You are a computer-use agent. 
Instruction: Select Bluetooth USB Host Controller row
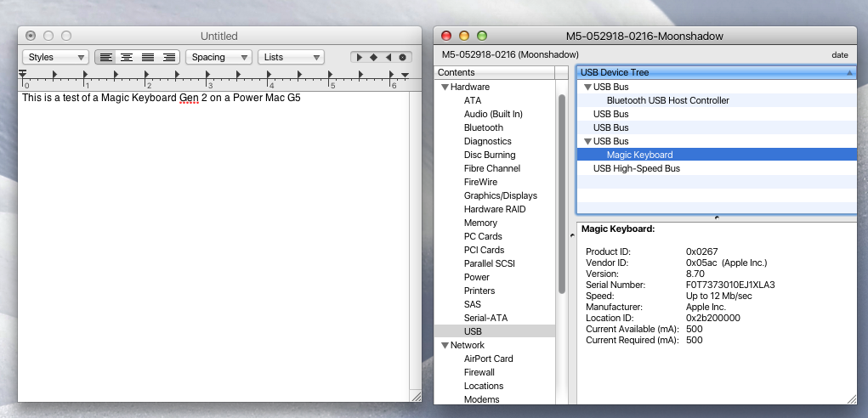(717, 100)
